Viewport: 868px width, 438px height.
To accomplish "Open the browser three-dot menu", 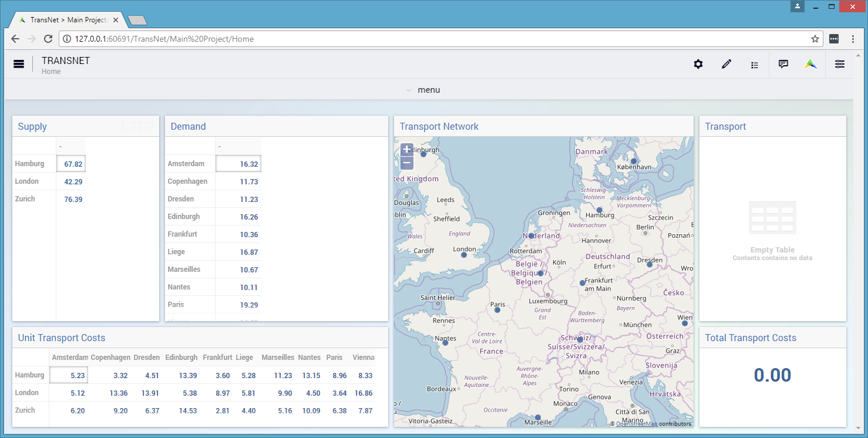I will (853, 39).
